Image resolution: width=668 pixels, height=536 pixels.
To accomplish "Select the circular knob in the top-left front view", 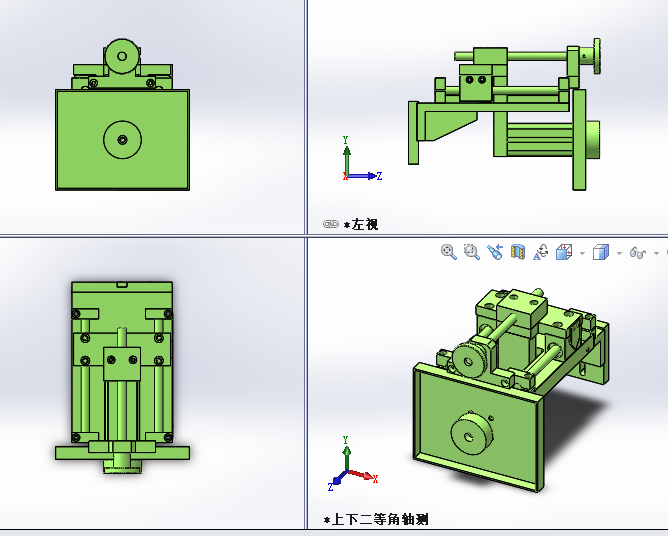I will point(122,56).
